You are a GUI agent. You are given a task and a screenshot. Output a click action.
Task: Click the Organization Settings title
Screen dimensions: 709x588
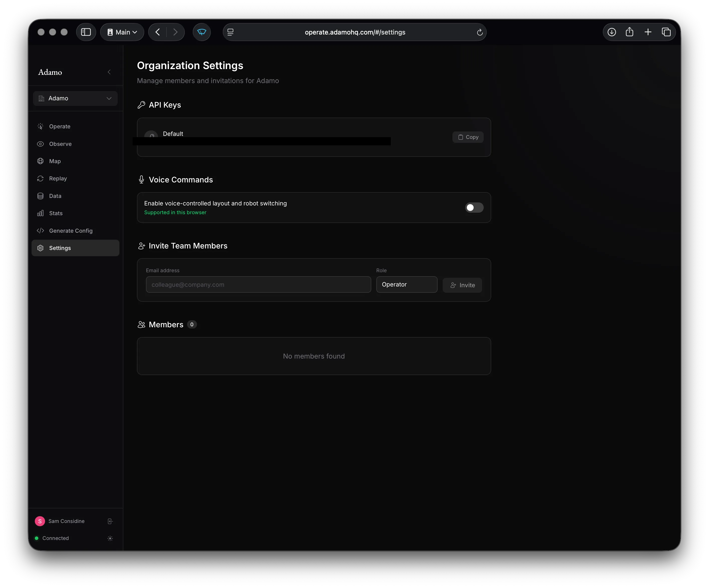pyautogui.click(x=190, y=66)
